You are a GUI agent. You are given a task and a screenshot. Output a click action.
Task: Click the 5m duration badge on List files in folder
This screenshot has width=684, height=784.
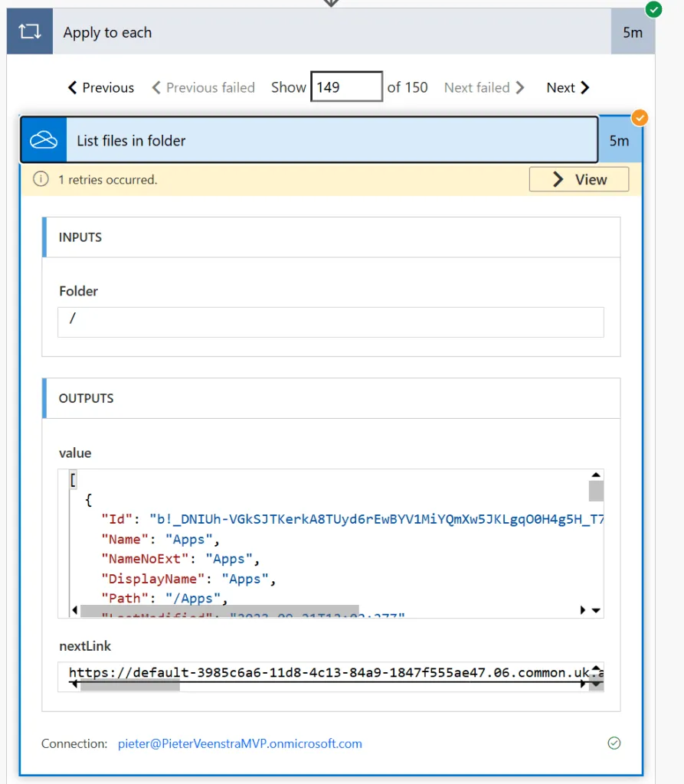coord(622,139)
